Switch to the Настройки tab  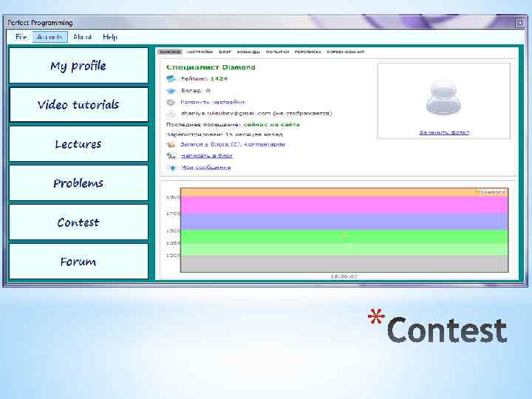coord(199,52)
